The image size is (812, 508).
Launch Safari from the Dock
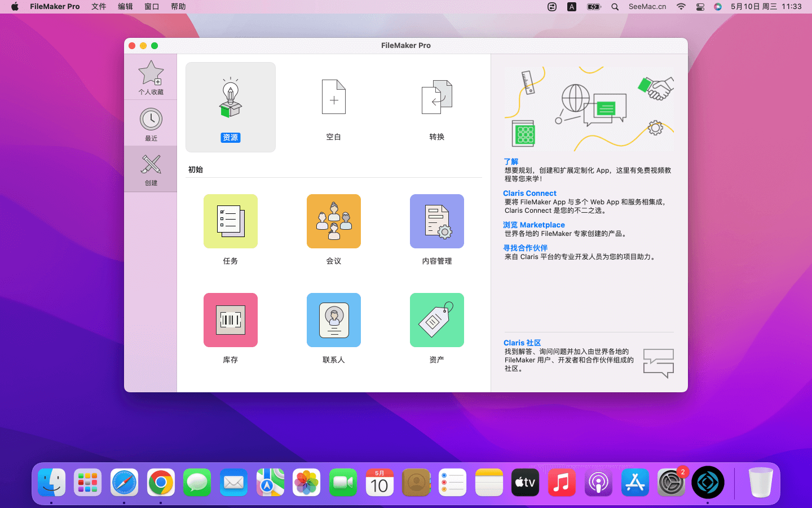[x=124, y=483]
